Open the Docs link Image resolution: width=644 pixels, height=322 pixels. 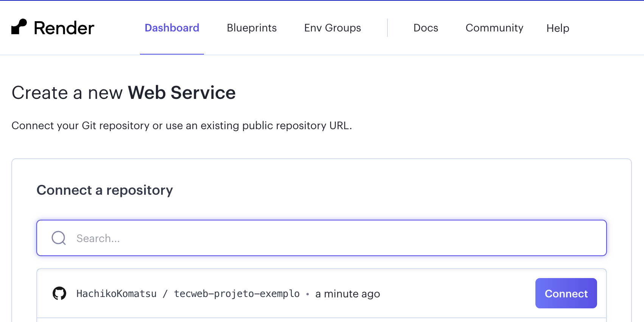pos(426,28)
